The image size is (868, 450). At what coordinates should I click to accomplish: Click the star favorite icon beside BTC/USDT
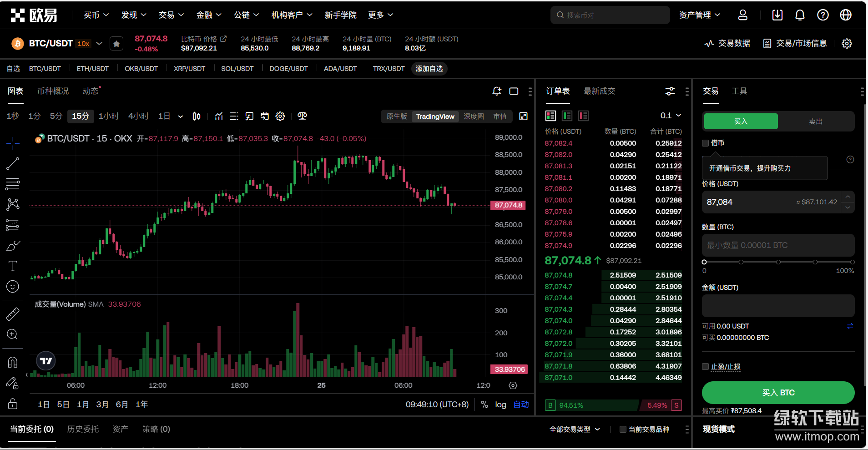click(116, 44)
